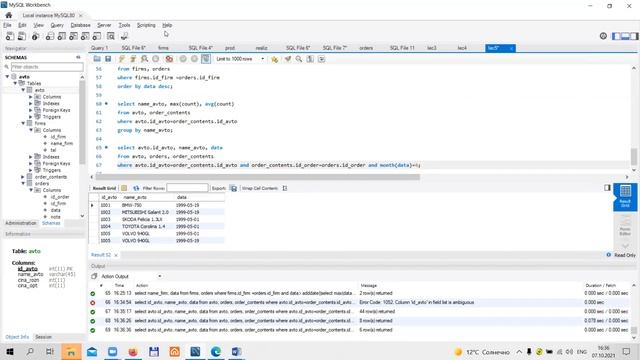Switch to the orders editor tab
Screen dimensions: 640x360
tap(366, 48)
